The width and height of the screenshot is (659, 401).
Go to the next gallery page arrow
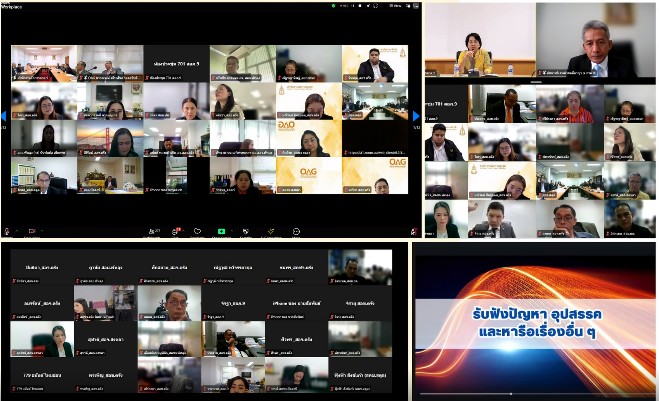point(416,116)
